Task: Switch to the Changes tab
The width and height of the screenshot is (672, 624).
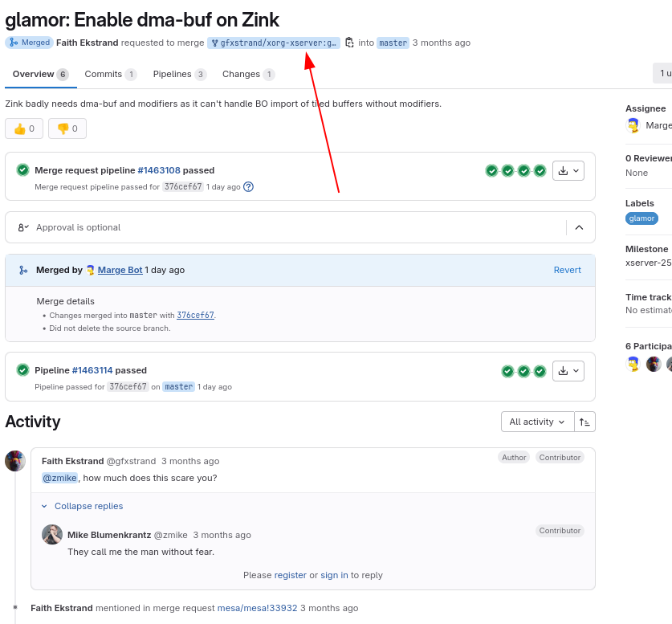Action: point(248,74)
